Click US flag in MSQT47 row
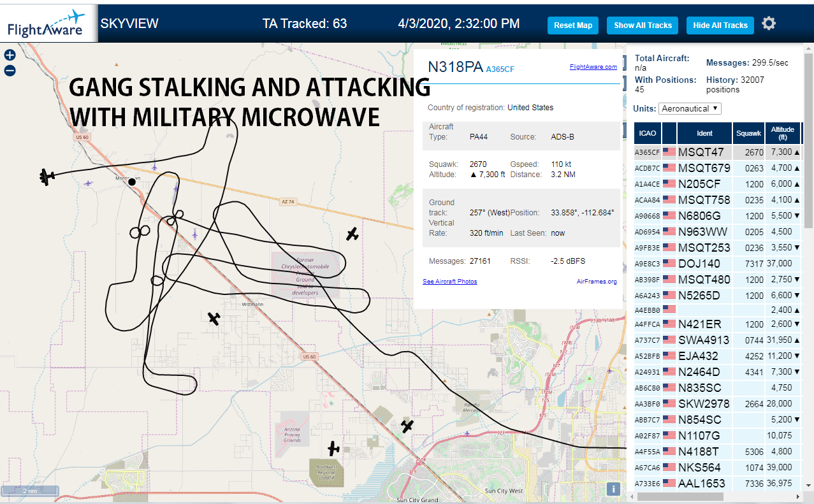The height and width of the screenshot is (504, 814). pyautogui.click(x=669, y=152)
